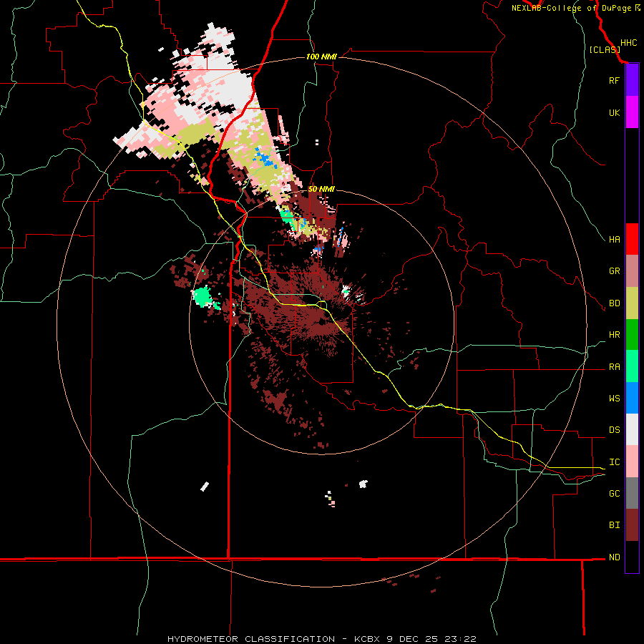Click the HR legend label text

click(614, 335)
